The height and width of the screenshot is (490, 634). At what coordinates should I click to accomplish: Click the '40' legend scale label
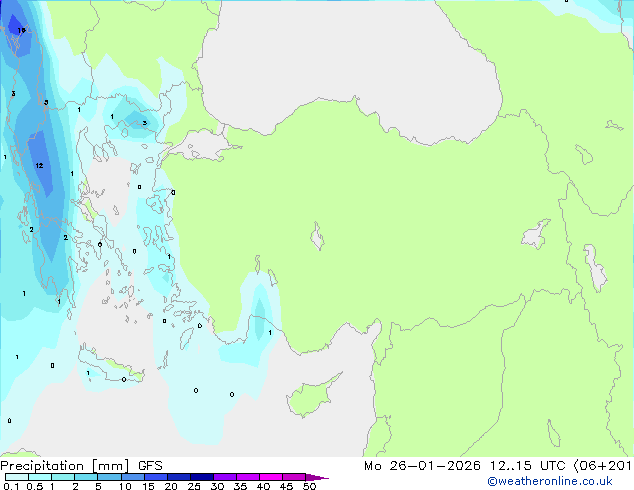coord(263,486)
